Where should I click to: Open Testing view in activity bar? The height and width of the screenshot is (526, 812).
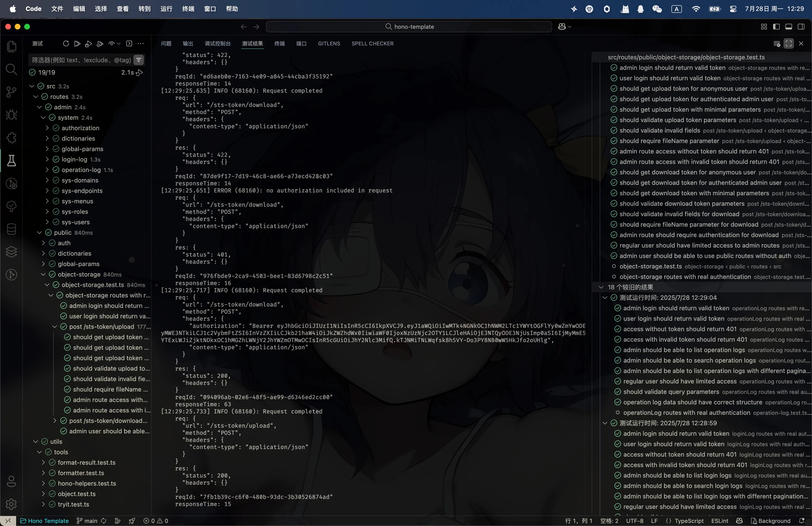[x=11, y=160]
